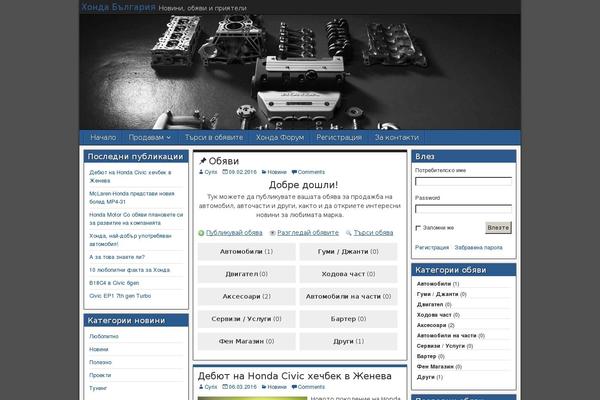Select the Гуми / Джанти category tile
This screenshot has width=600, height=400.
pos(348,252)
